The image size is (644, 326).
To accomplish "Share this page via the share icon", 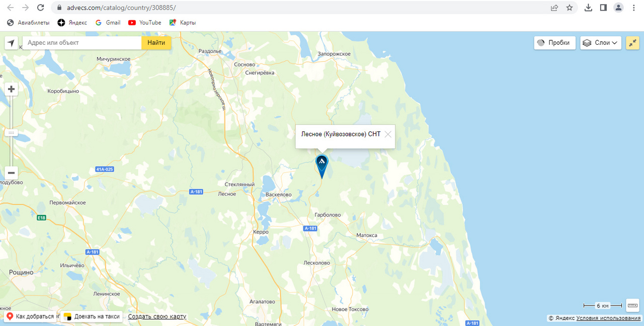I will (x=554, y=8).
